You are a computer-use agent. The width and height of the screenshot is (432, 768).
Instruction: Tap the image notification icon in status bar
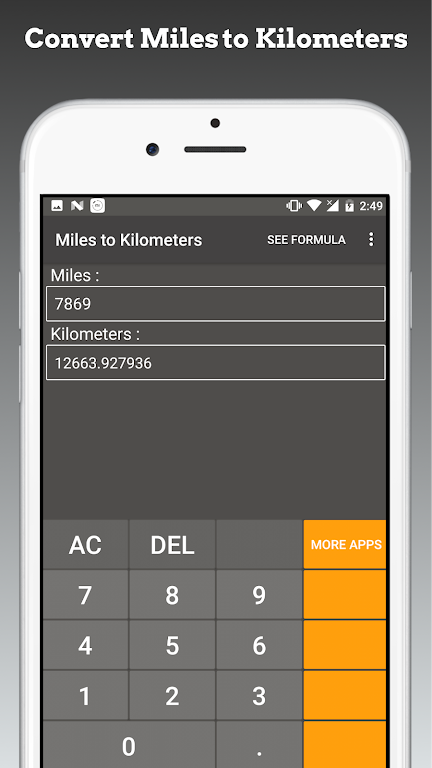57,206
